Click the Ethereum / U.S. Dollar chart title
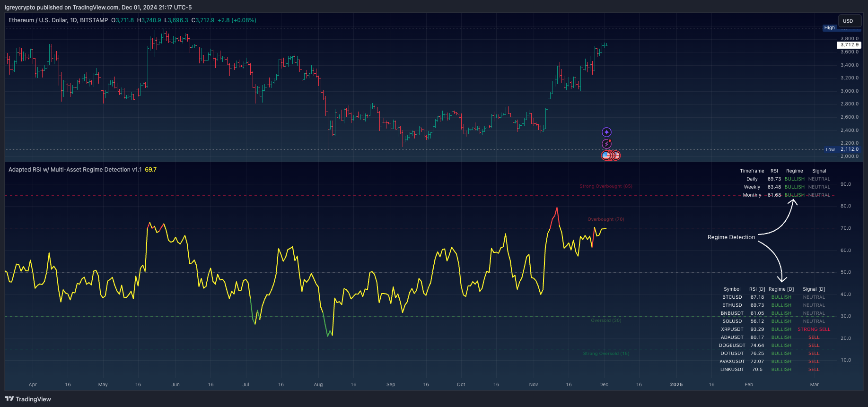Viewport: 868px width, 407px height. tap(58, 20)
